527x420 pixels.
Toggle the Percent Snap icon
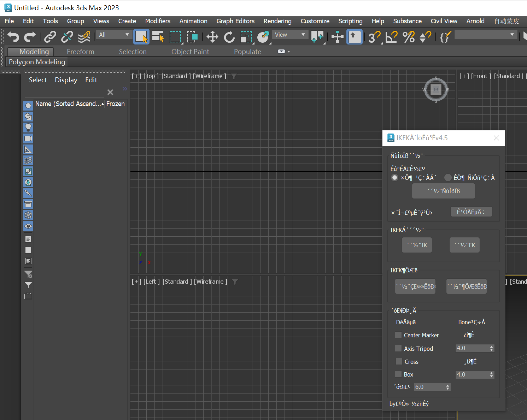coord(409,37)
